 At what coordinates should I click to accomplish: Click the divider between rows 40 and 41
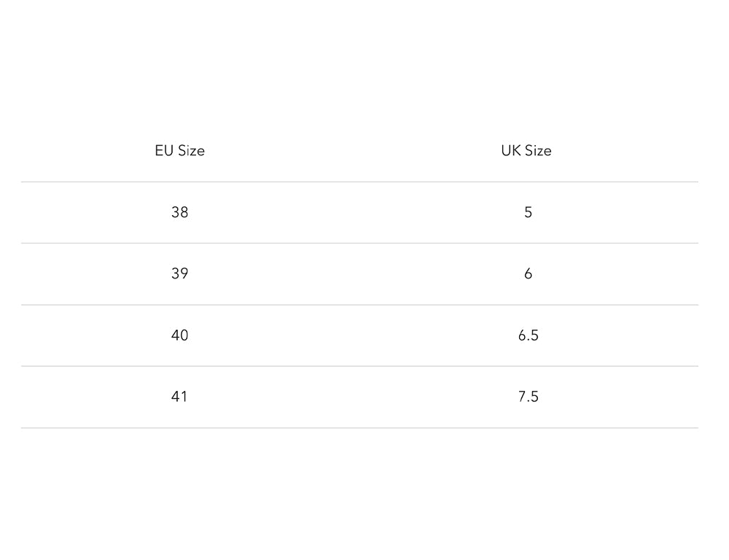pos(359,366)
